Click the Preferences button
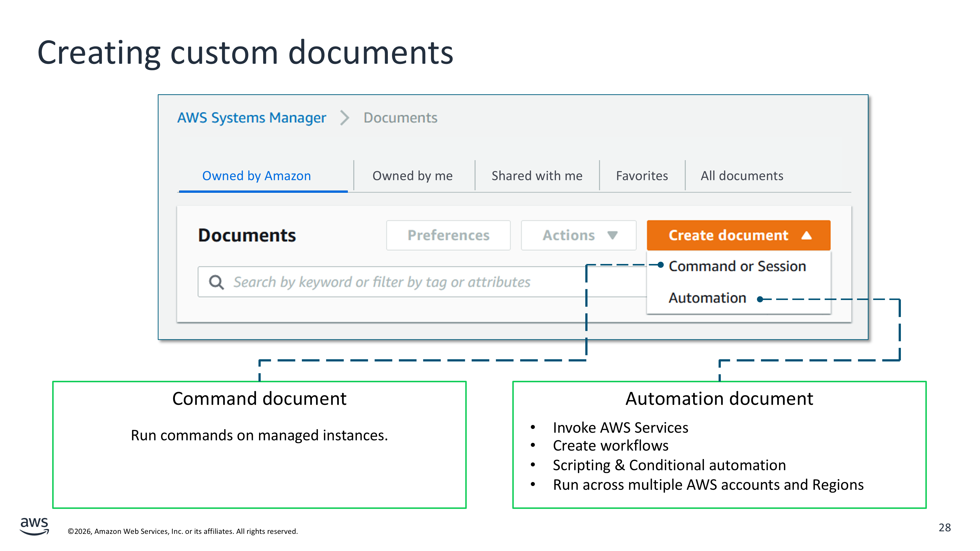This screenshot has height=551, width=980. pyautogui.click(x=448, y=235)
